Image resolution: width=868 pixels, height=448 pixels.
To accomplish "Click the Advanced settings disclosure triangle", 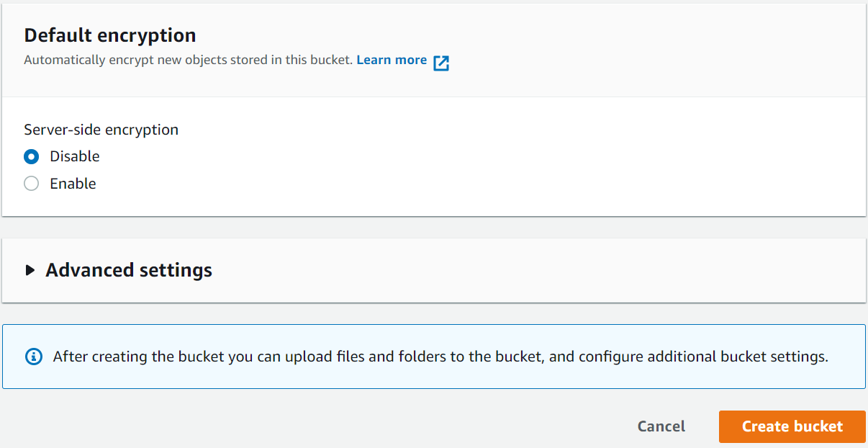I will 30,269.
